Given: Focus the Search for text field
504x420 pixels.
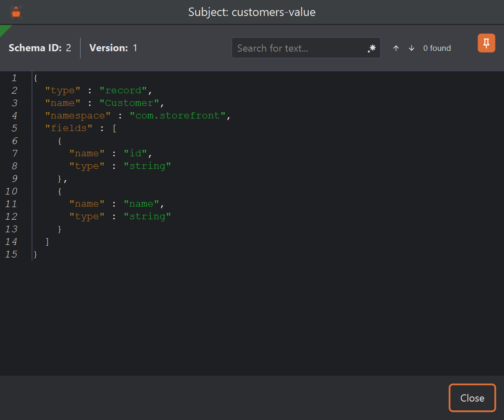Looking at the screenshot, I should click(x=306, y=48).
